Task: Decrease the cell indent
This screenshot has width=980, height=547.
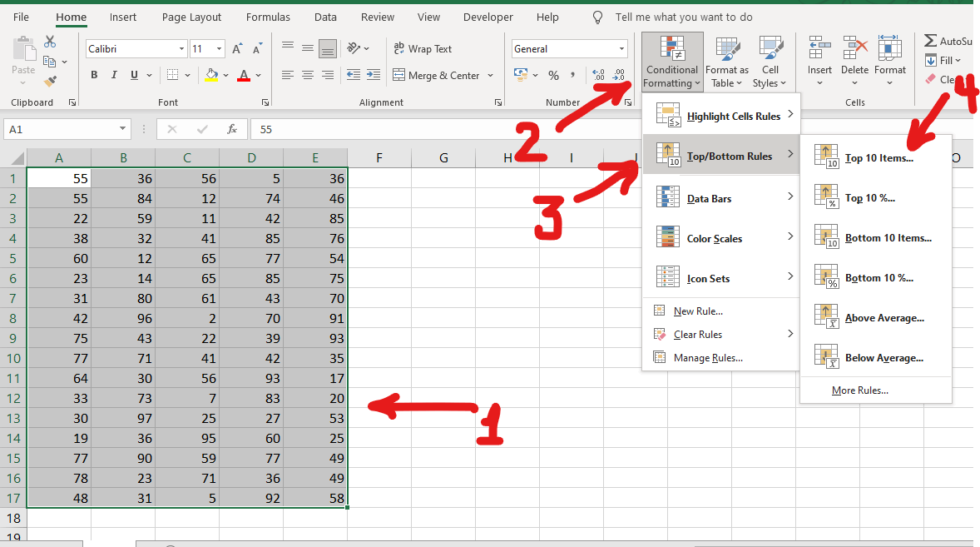Action: pos(353,75)
